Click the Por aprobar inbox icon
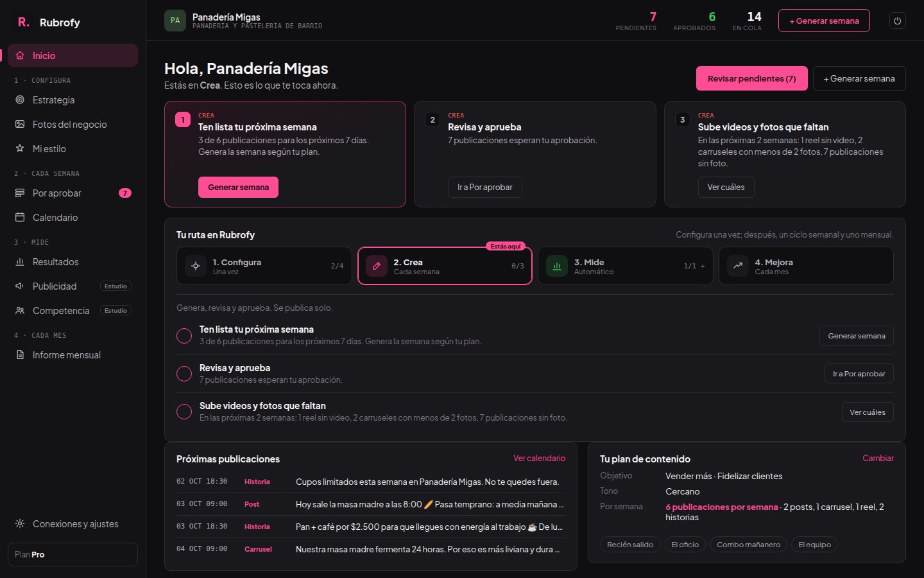924x578 pixels. (x=20, y=193)
